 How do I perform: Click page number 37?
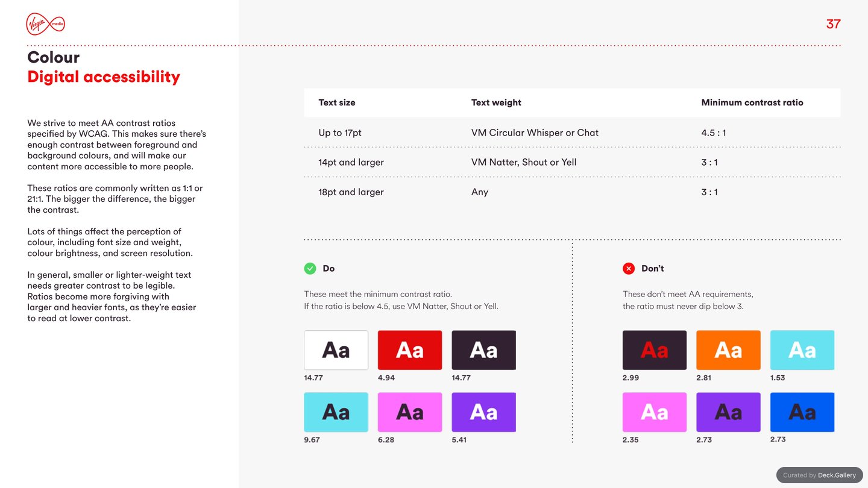(834, 24)
